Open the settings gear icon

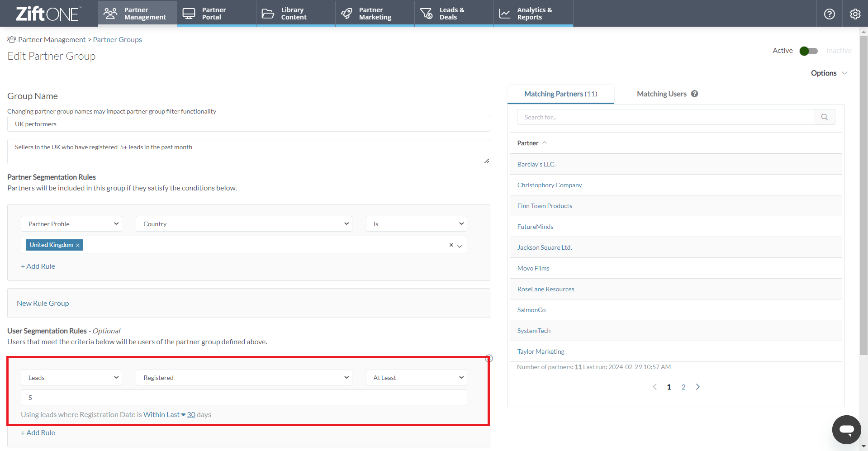(x=855, y=14)
